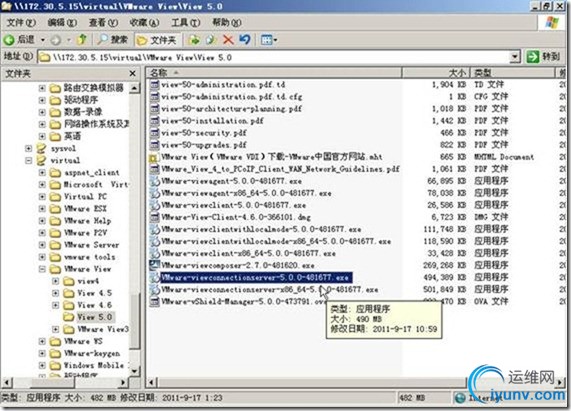
Task: Click the VMware-viewagent-5.0.0-481677.exe installer icon
Action: pyautogui.click(x=155, y=181)
